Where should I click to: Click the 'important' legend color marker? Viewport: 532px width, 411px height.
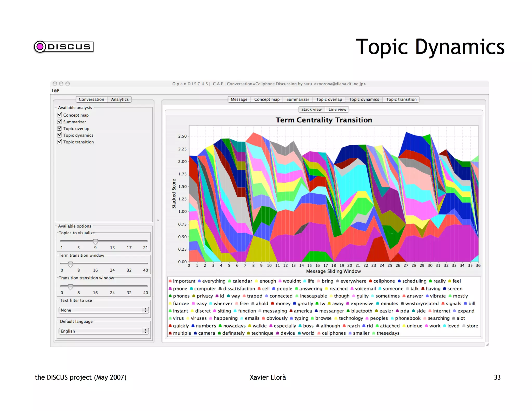tap(170, 281)
